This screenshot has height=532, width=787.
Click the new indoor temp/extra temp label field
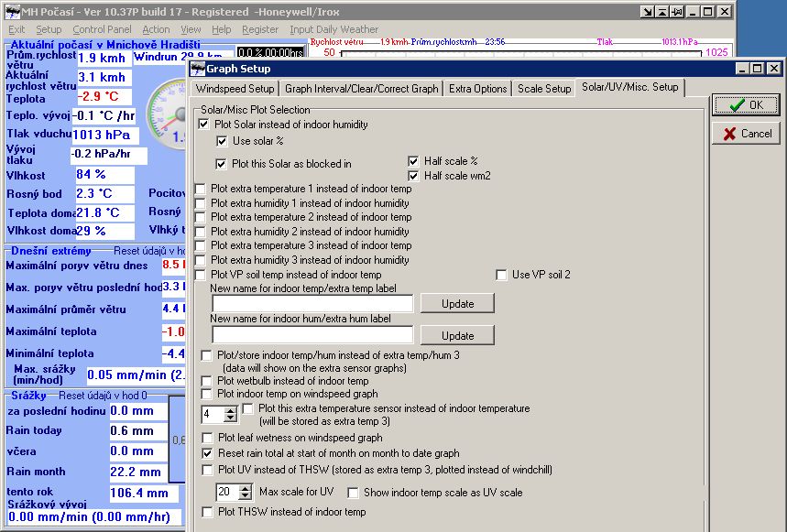(x=312, y=304)
